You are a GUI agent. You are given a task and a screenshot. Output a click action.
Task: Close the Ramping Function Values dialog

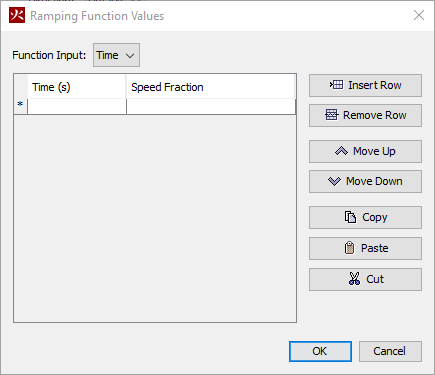419,15
